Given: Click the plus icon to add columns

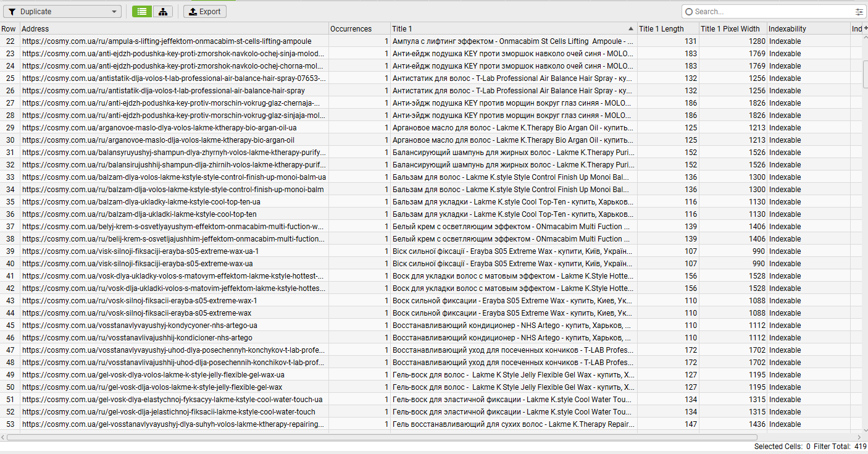Looking at the screenshot, I should click(x=866, y=28).
